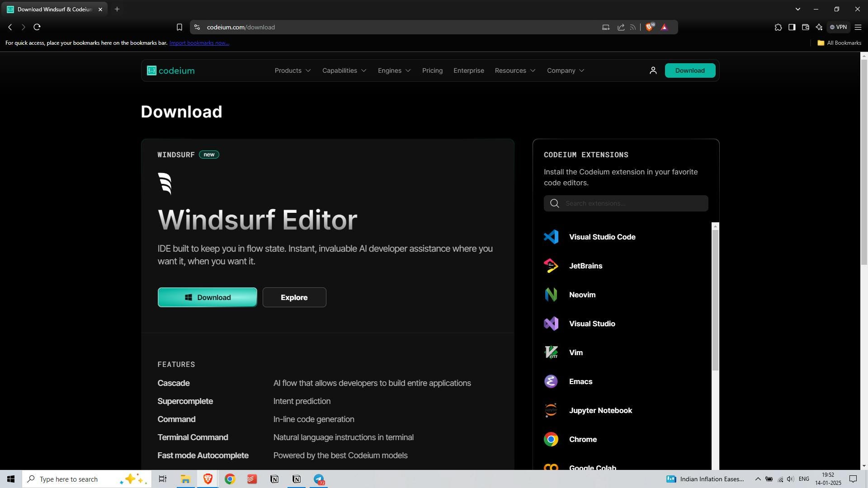
Task: Click the Explore button for Windsurf
Action: 294,297
